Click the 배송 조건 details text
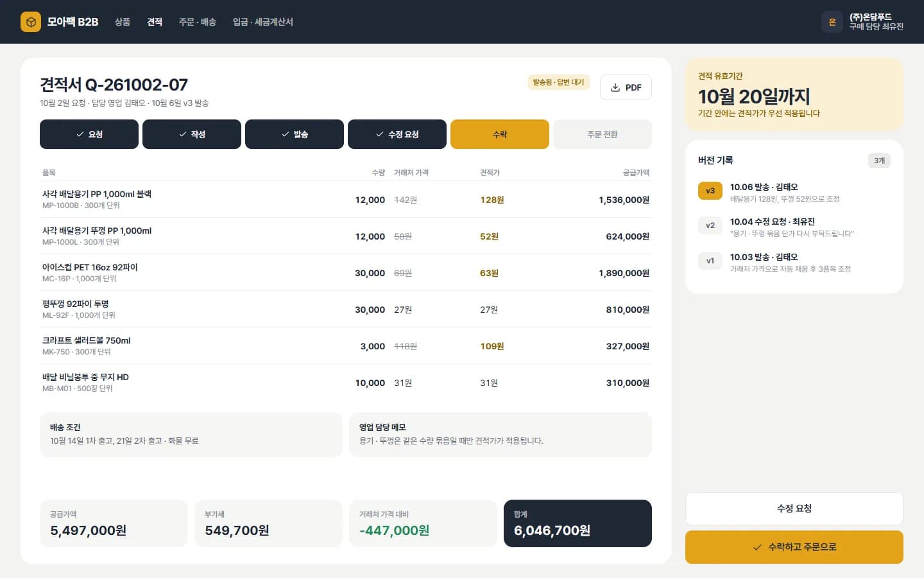 coord(124,441)
